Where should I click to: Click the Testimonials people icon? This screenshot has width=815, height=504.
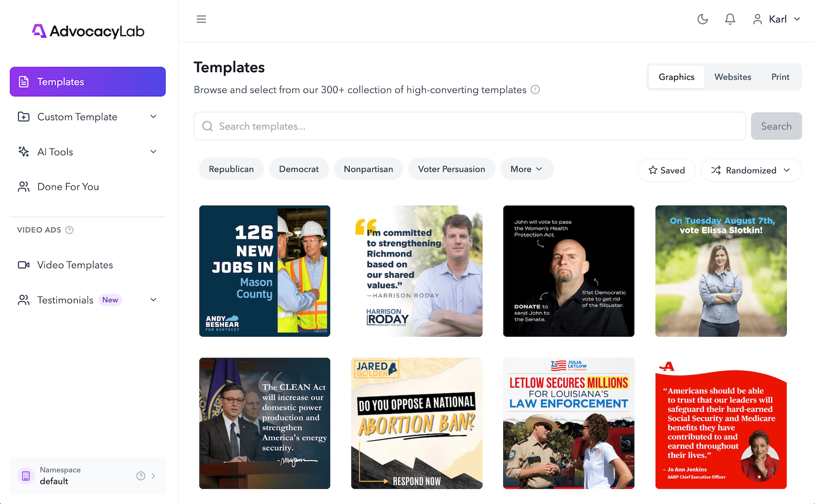point(23,300)
